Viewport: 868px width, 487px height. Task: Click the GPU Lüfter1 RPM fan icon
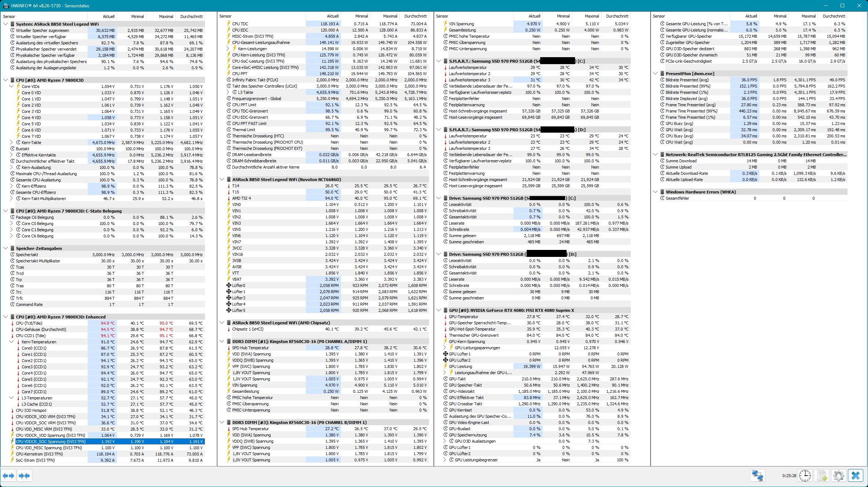pos(446,354)
